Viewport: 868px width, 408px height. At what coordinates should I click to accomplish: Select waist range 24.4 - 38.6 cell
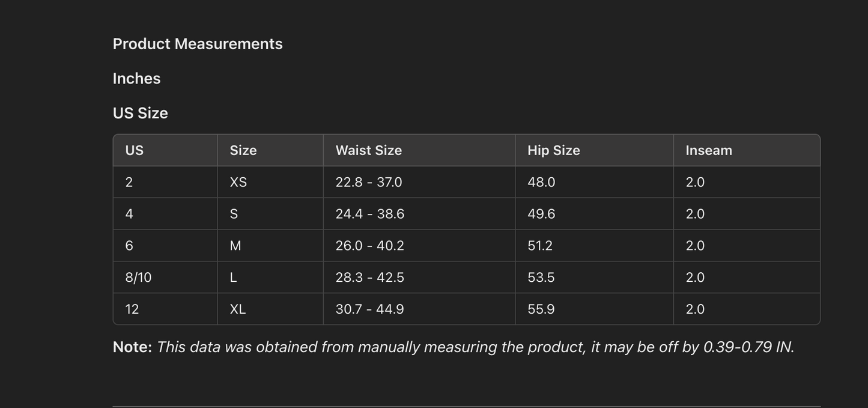pos(369,214)
